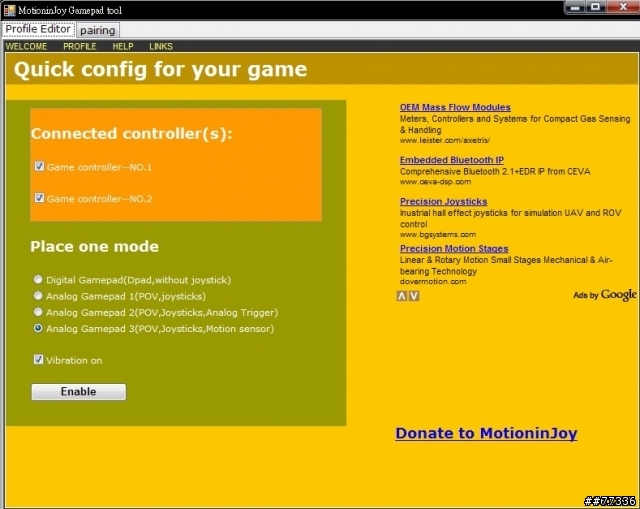Show next ads with the down arrow

tap(414, 296)
